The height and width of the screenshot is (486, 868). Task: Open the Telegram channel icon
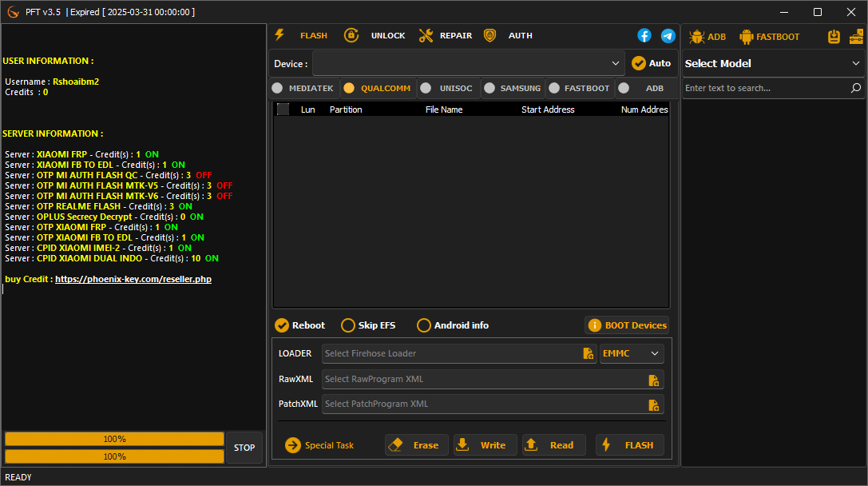pos(668,35)
